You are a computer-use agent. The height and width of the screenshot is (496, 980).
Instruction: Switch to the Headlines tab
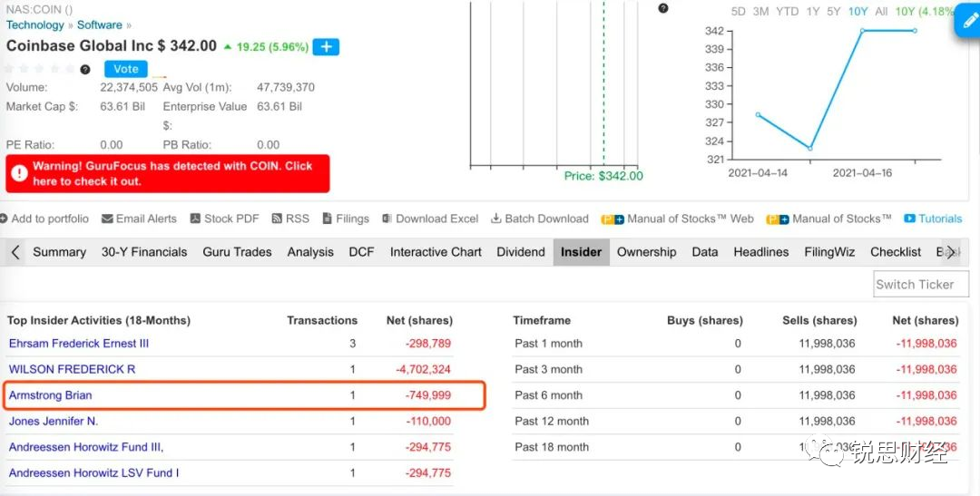[761, 252]
